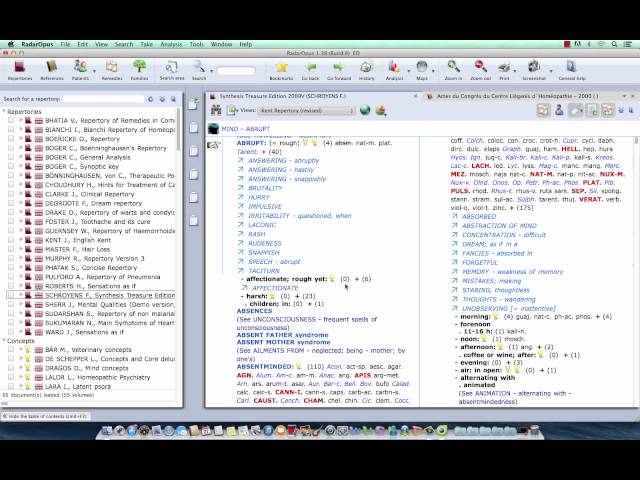This screenshot has width=640, height=480.
Task: Open the Patients toolbar icon
Action: pos(80,67)
